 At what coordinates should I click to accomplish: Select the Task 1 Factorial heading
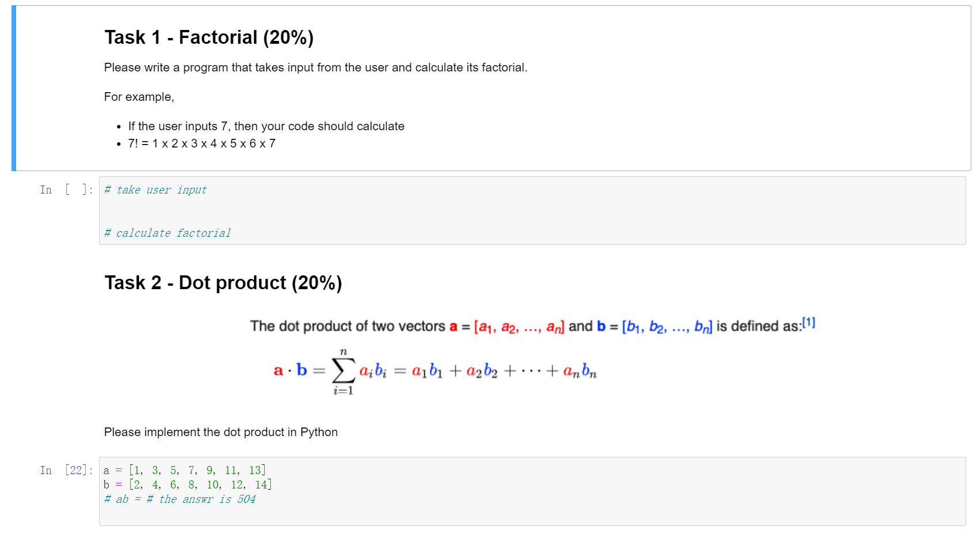tap(209, 37)
